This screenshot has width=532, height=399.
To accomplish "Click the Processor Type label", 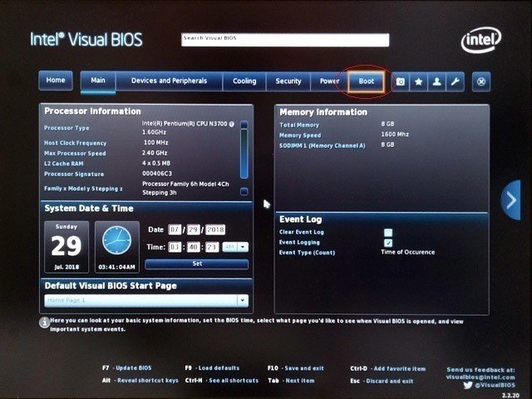I will [66, 128].
